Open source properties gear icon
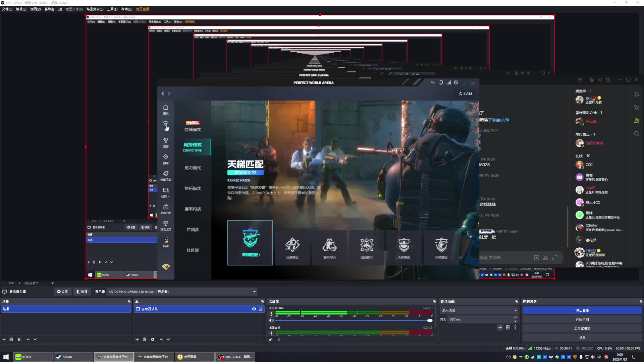Screen dimensions: 644x362 point(153,339)
